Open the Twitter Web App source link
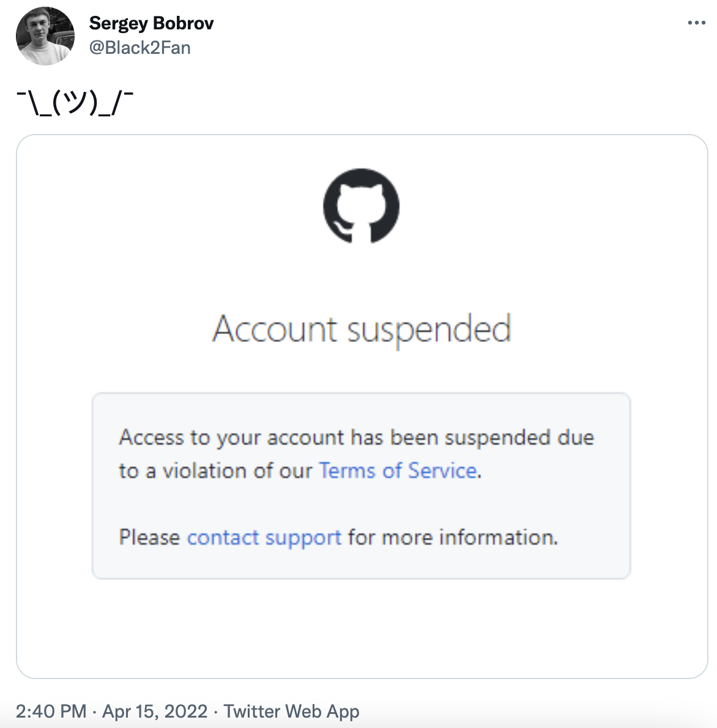The height and width of the screenshot is (728, 717). click(291, 711)
